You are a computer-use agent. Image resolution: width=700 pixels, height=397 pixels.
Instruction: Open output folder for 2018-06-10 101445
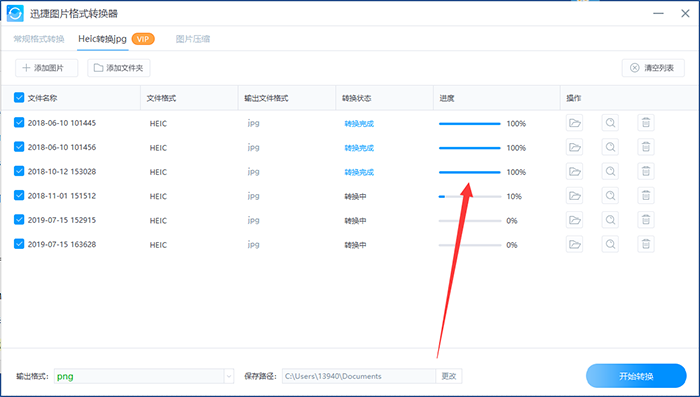[x=575, y=123]
